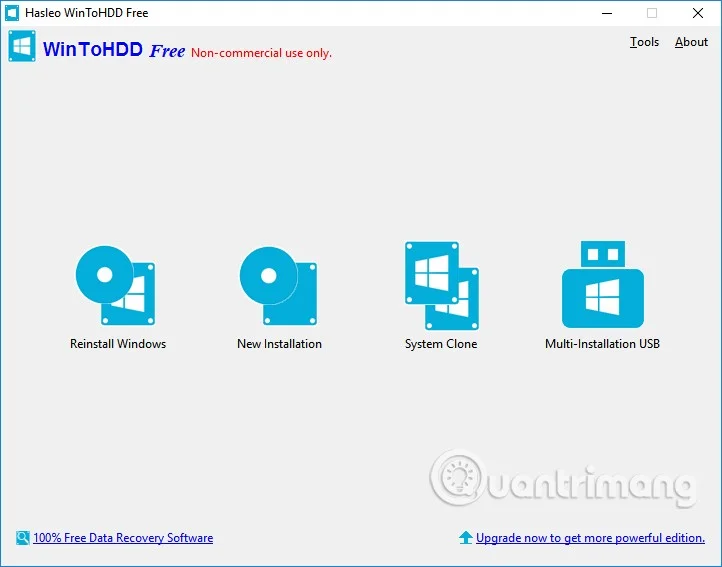The height and width of the screenshot is (567, 722).
Task: Open 100% Free Data Recovery Software link
Action: tap(123, 538)
